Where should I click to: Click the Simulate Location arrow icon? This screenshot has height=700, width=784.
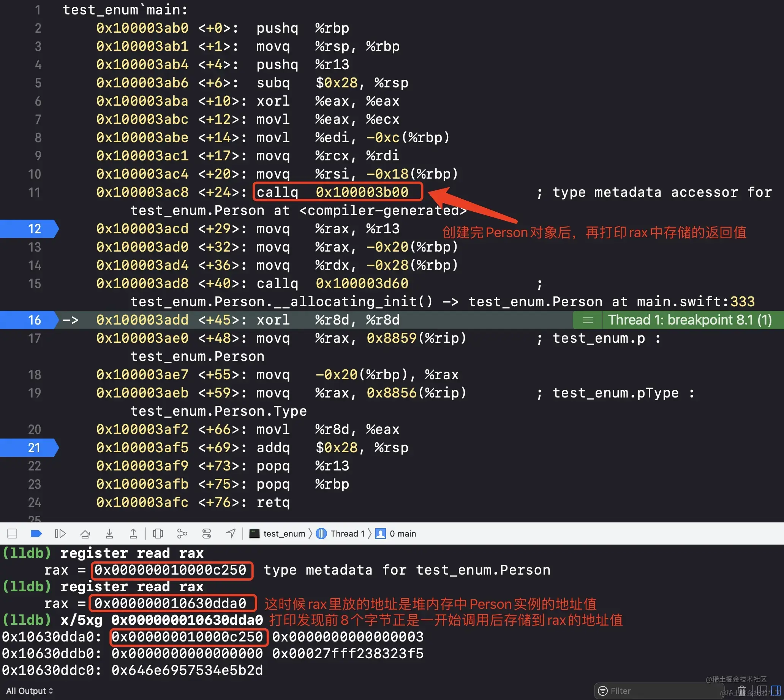(231, 534)
